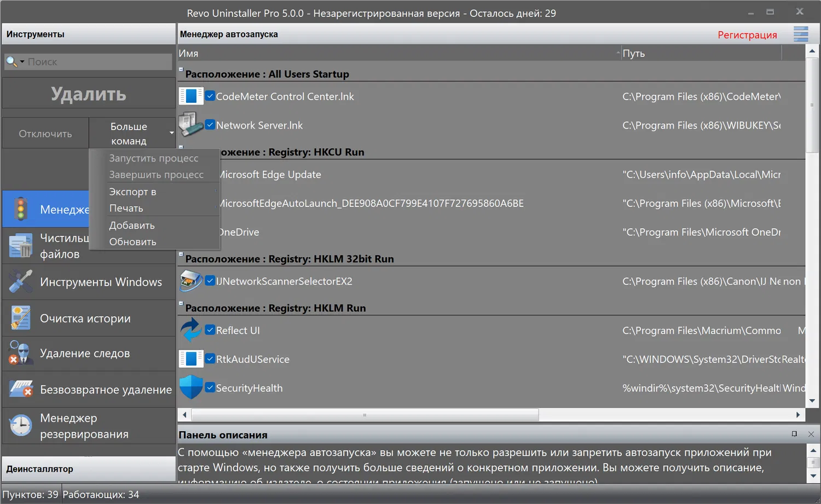Open the Autorun Manager traffic light icon
The image size is (821, 504).
[21, 209]
